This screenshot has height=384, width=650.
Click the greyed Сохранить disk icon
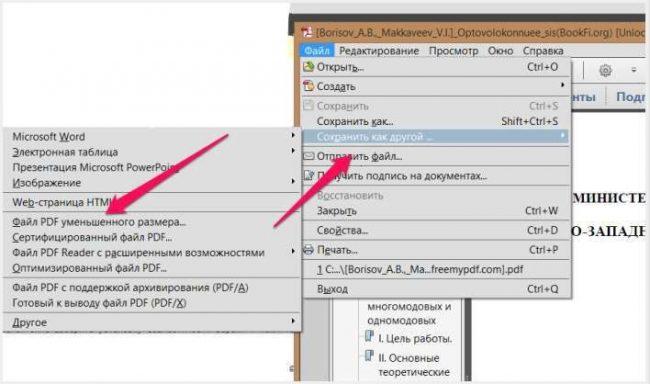point(308,105)
